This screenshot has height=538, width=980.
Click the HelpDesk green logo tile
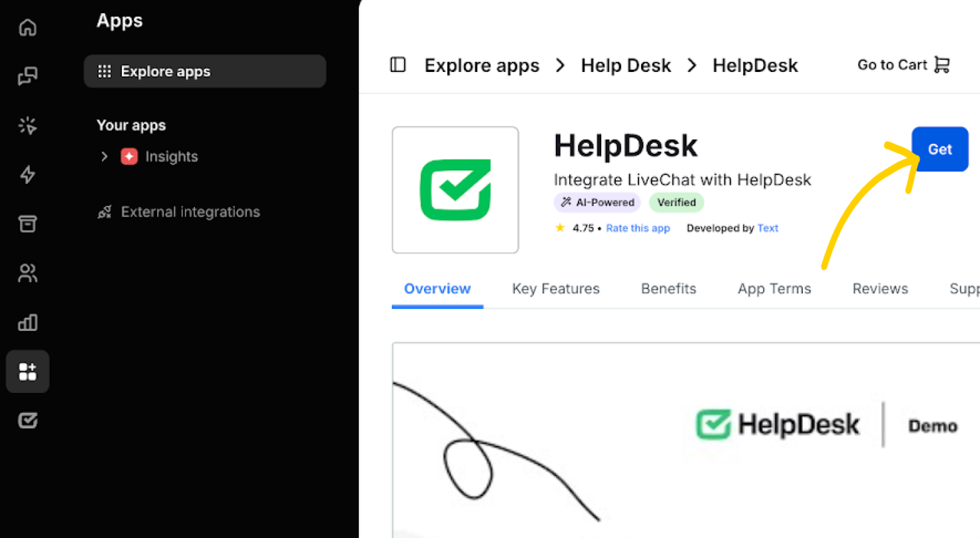[x=455, y=190]
